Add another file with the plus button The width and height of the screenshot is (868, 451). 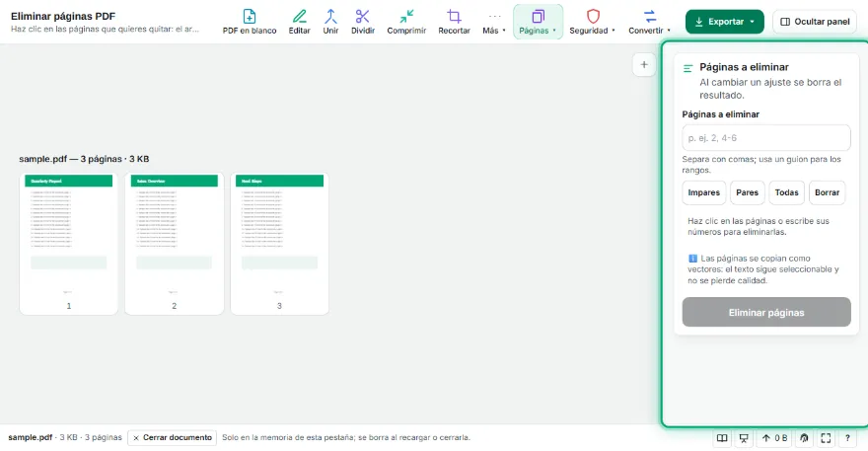(644, 65)
